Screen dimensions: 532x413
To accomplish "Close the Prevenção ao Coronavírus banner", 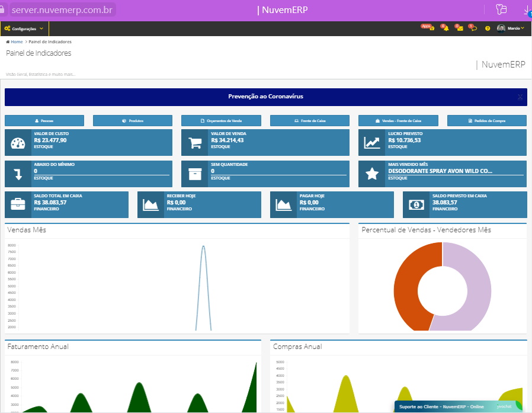I will tap(520, 97).
